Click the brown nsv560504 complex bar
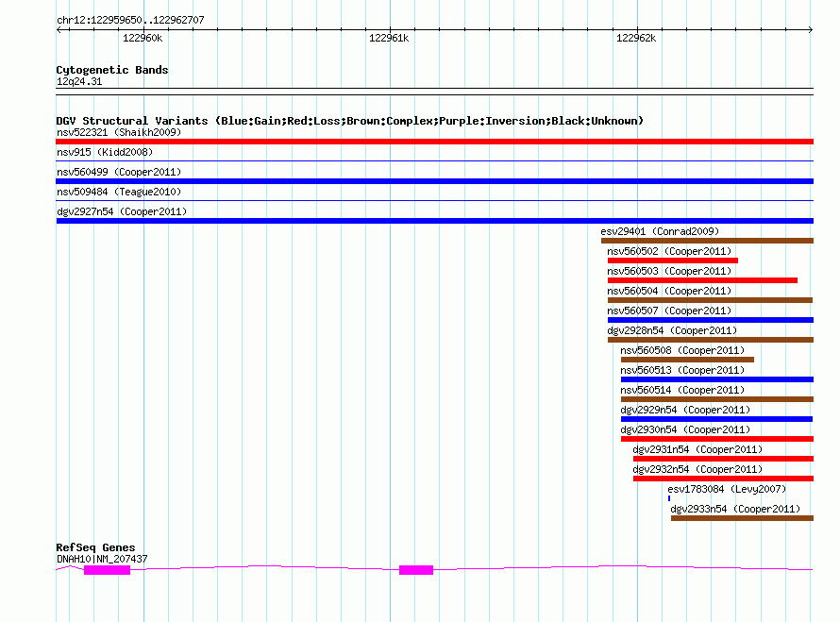The image size is (840, 622). 711,300
